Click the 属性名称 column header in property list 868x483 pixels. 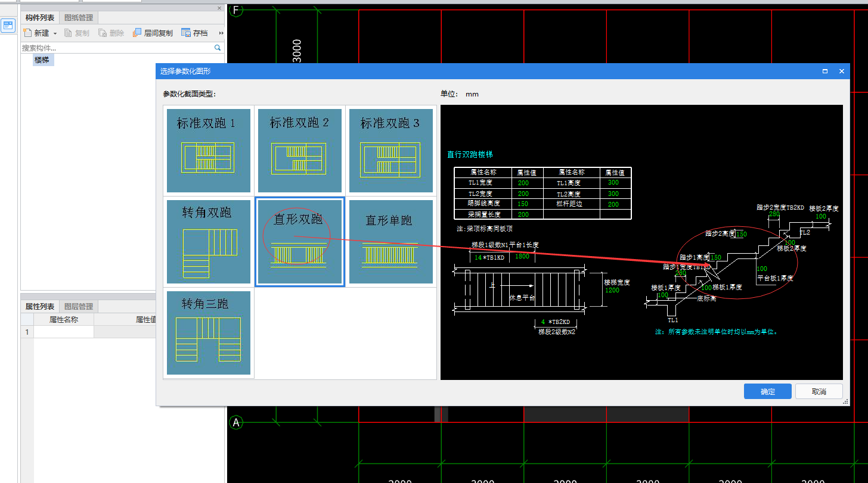[x=64, y=320]
